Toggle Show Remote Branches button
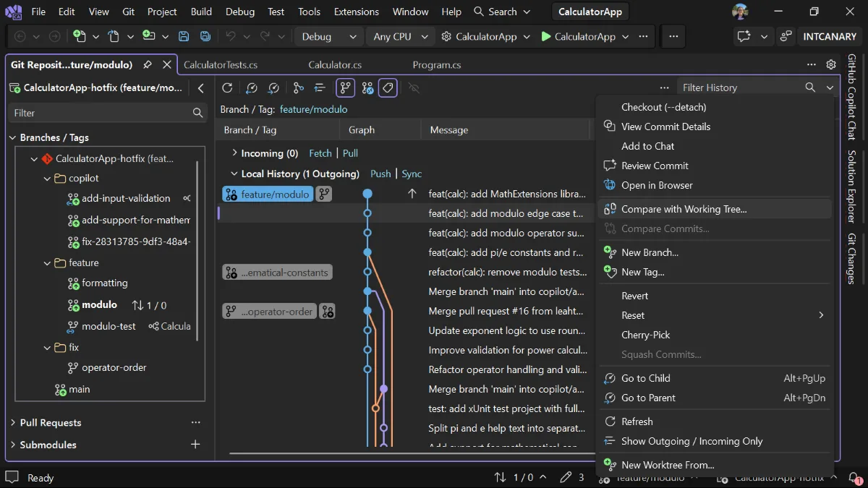868x488 pixels. coord(367,87)
